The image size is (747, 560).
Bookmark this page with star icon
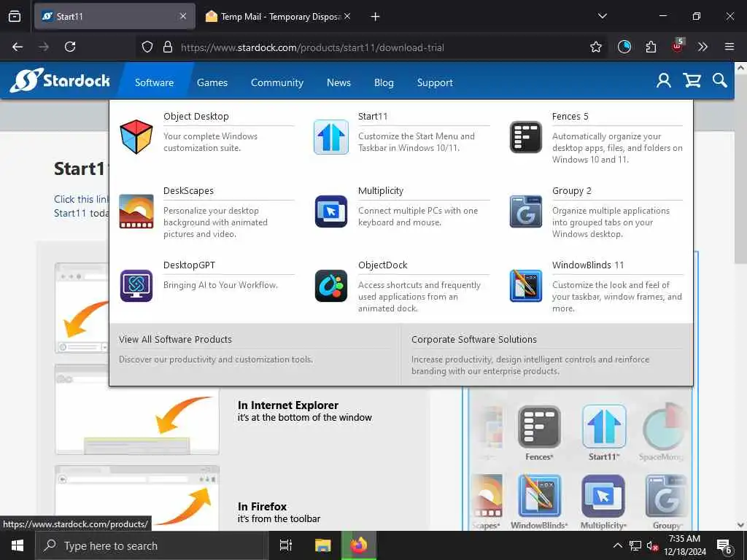[x=595, y=47]
